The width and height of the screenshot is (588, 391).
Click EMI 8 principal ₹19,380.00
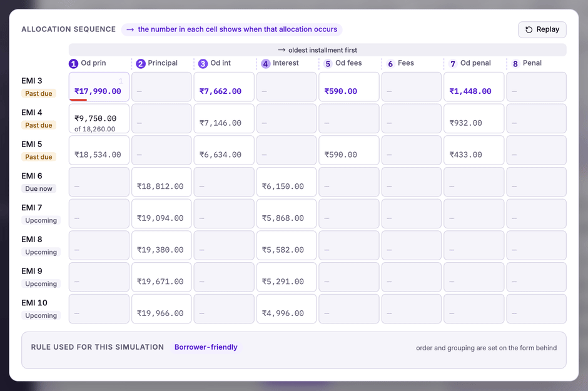pyautogui.click(x=161, y=245)
